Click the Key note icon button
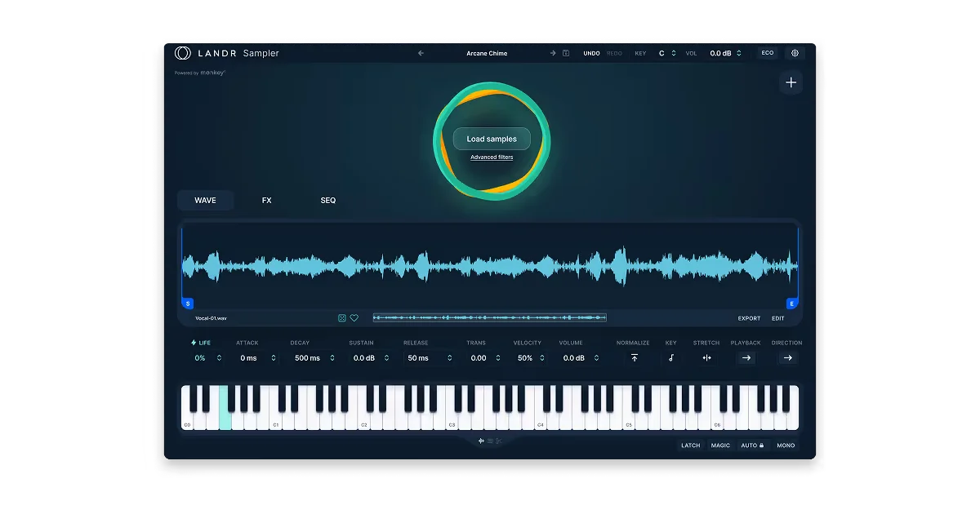The width and height of the screenshot is (980, 514). pos(671,357)
